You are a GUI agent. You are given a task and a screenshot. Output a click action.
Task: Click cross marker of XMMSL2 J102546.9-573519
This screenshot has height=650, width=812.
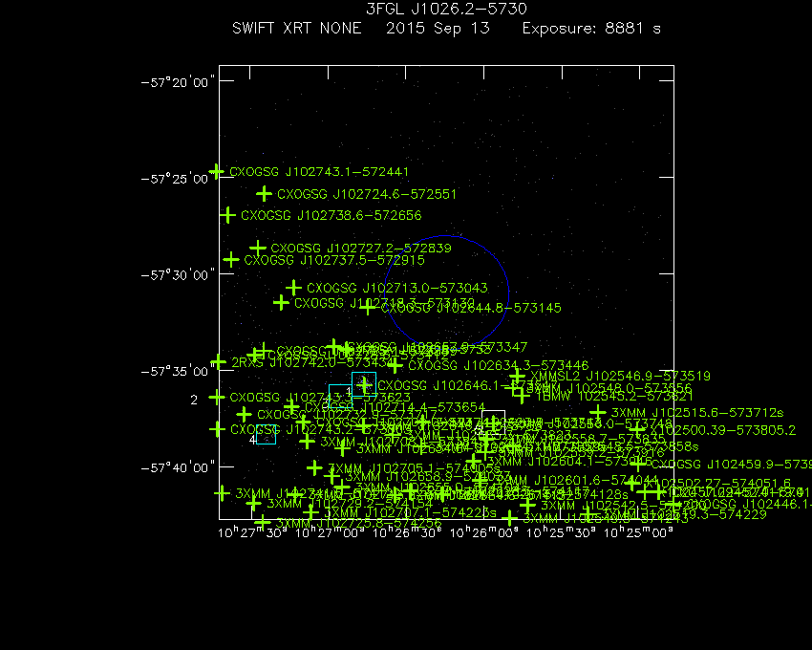[517, 376]
